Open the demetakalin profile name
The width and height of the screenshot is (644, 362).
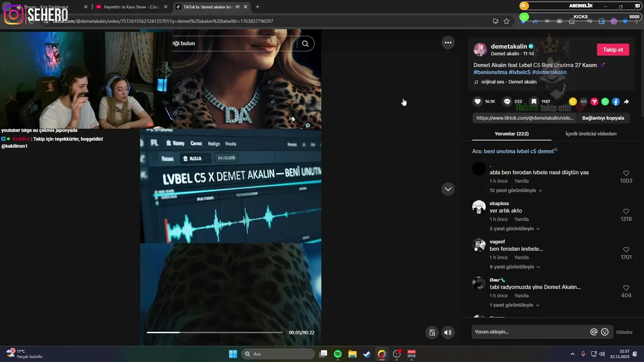point(509,46)
